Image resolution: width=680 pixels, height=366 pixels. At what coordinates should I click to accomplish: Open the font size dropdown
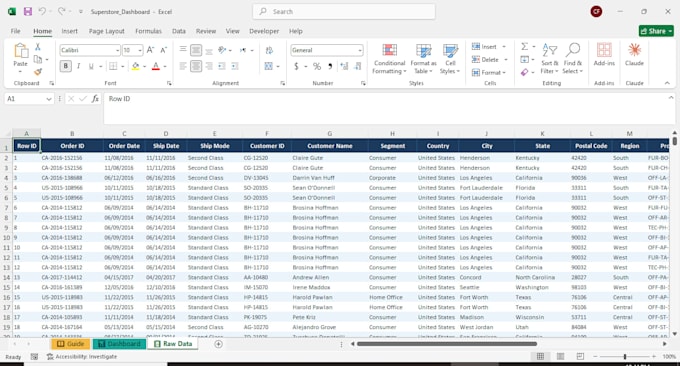tap(140, 51)
